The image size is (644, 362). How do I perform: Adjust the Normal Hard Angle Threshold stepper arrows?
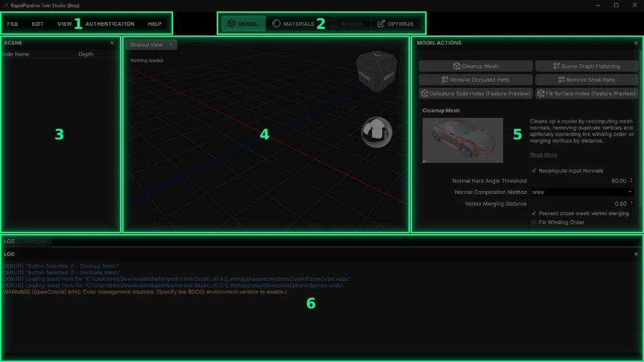pyautogui.click(x=631, y=180)
